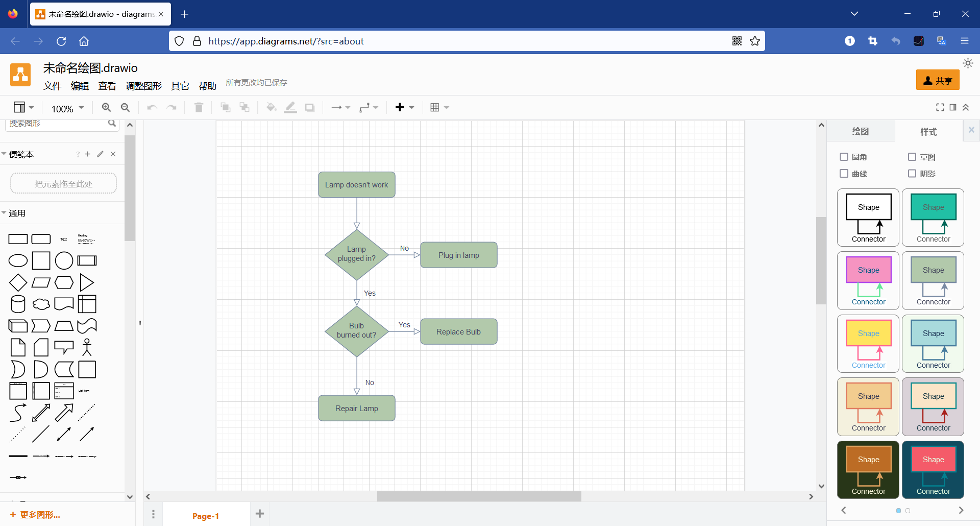
Task: Click the 共享 share button
Action: [x=938, y=80]
